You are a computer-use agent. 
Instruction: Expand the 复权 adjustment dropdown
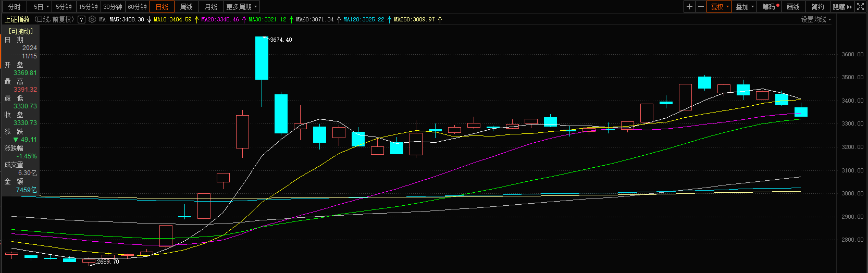tap(720, 7)
